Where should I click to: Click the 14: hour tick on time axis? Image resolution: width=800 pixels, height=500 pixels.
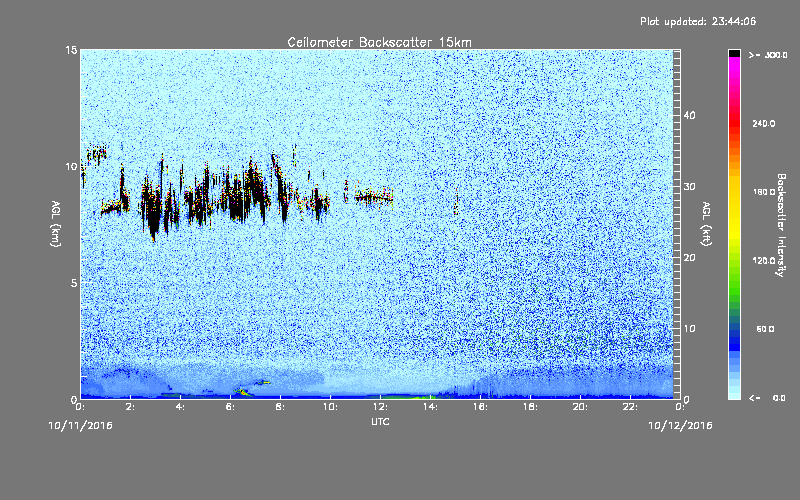coord(430,407)
